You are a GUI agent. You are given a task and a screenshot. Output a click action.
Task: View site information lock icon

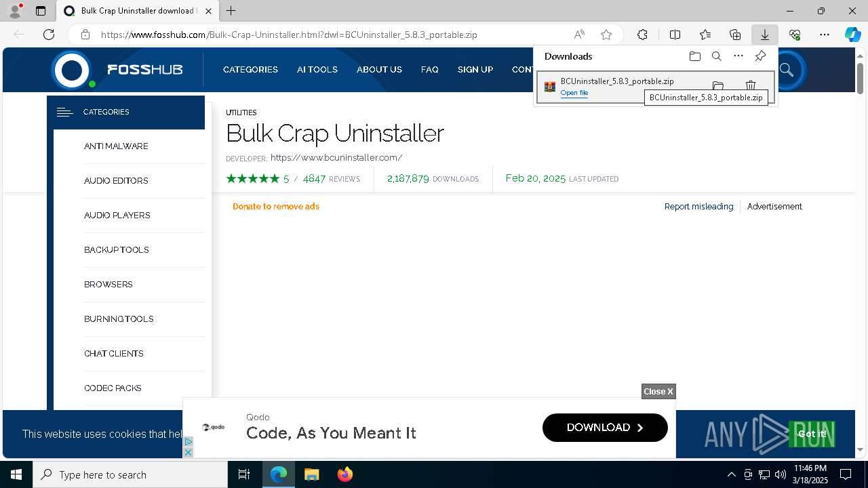(x=85, y=35)
